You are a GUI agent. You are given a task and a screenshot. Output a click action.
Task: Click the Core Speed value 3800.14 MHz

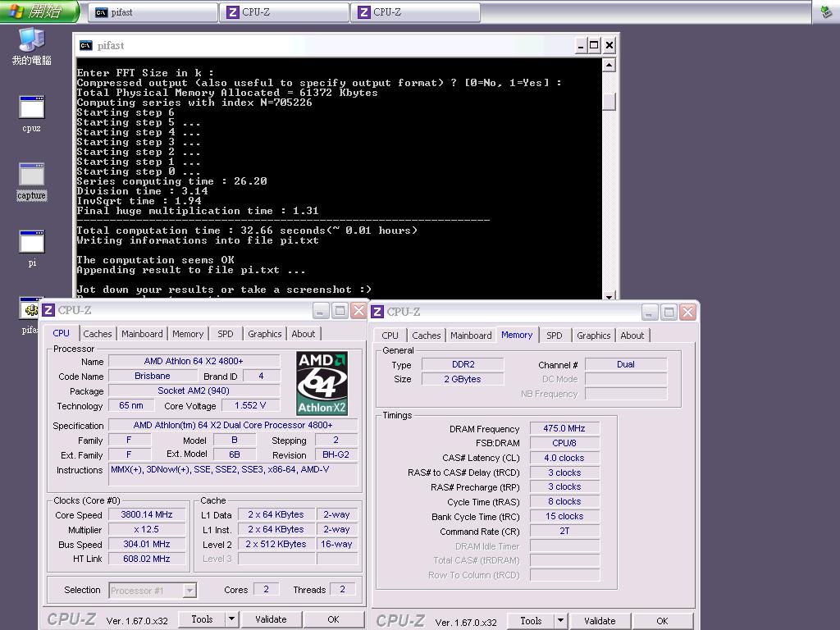click(x=146, y=514)
